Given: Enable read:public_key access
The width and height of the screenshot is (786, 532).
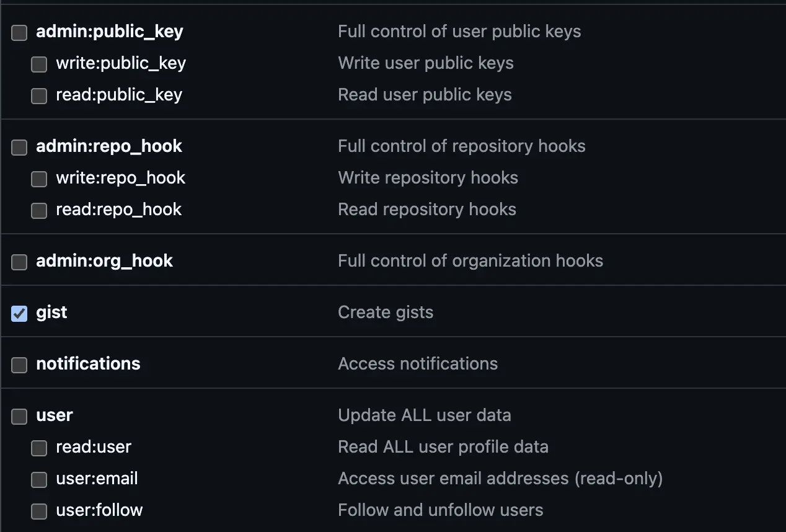Looking at the screenshot, I should tap(38, 95).
